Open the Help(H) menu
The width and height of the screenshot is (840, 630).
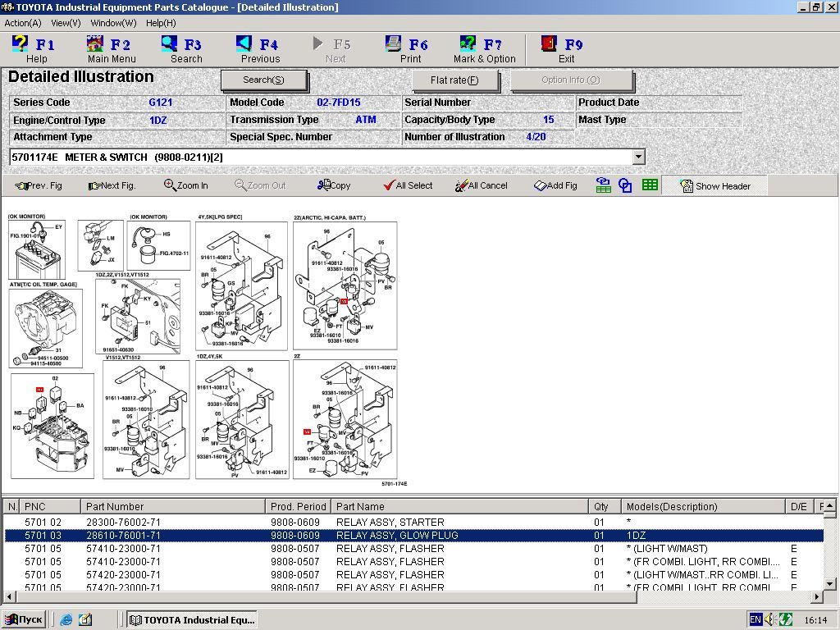click(161, 23)
